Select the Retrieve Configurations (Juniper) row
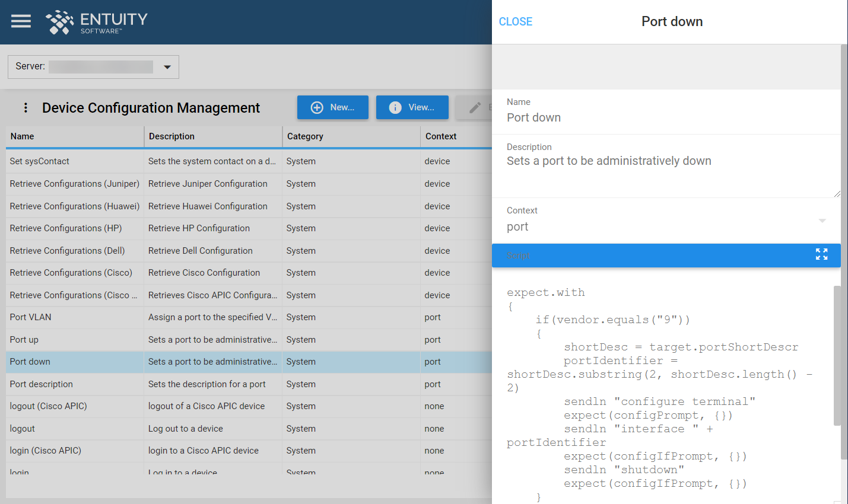The image size is (848, 504). tap(74, 184)
